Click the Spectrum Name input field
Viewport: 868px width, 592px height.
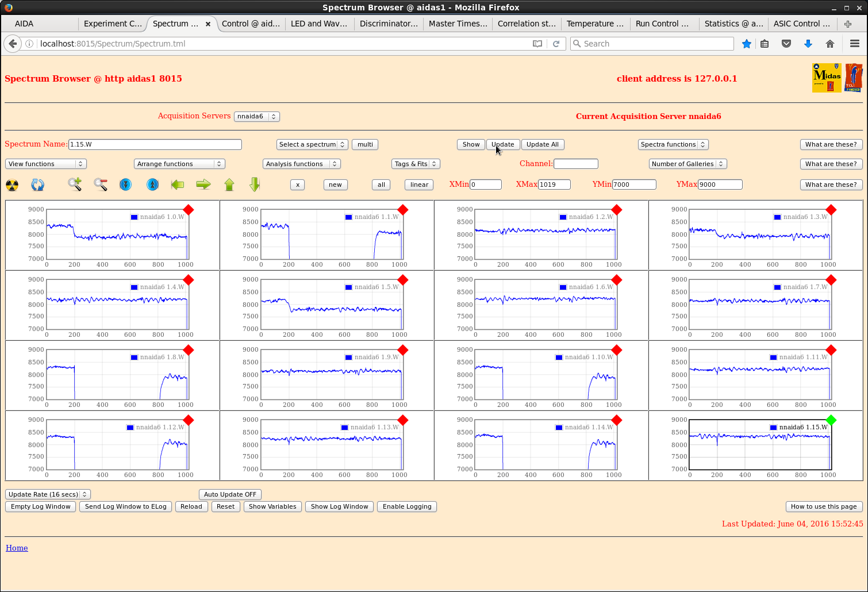tap(155, 144)
